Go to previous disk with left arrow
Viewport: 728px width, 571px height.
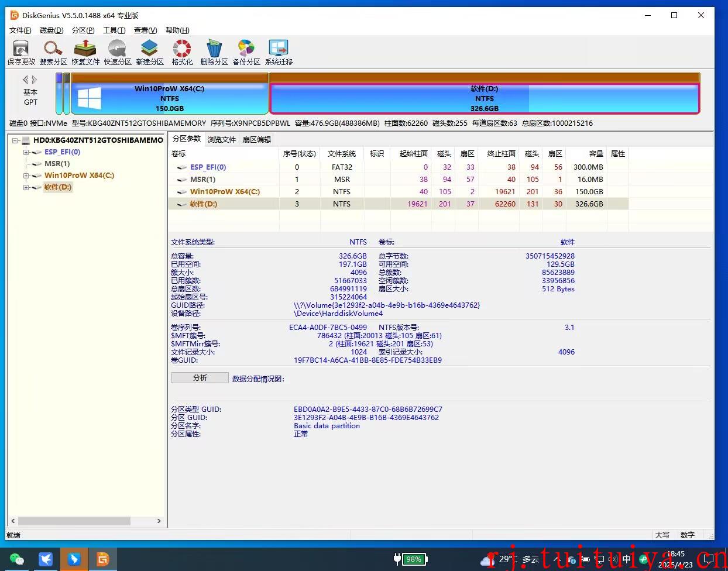(x=26, y=80)
